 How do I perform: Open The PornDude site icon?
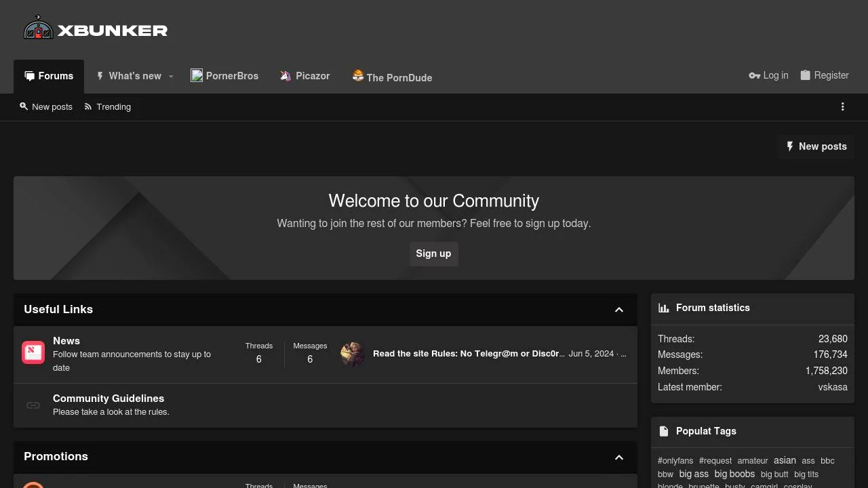pyautogui.click(x=357, y=75)
